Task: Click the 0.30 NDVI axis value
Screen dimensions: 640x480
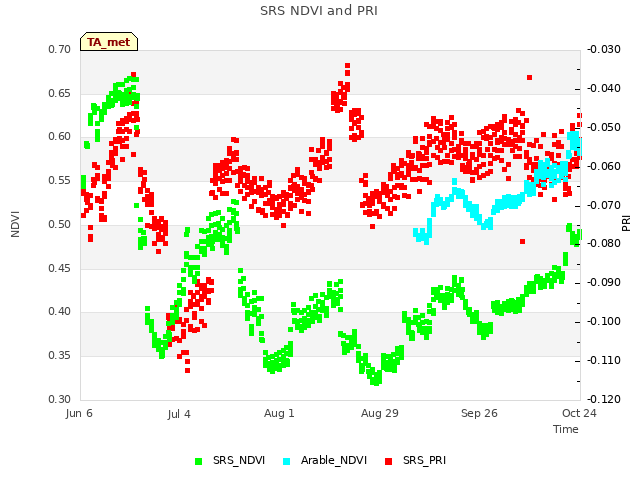Action: (x=60, y=399)
